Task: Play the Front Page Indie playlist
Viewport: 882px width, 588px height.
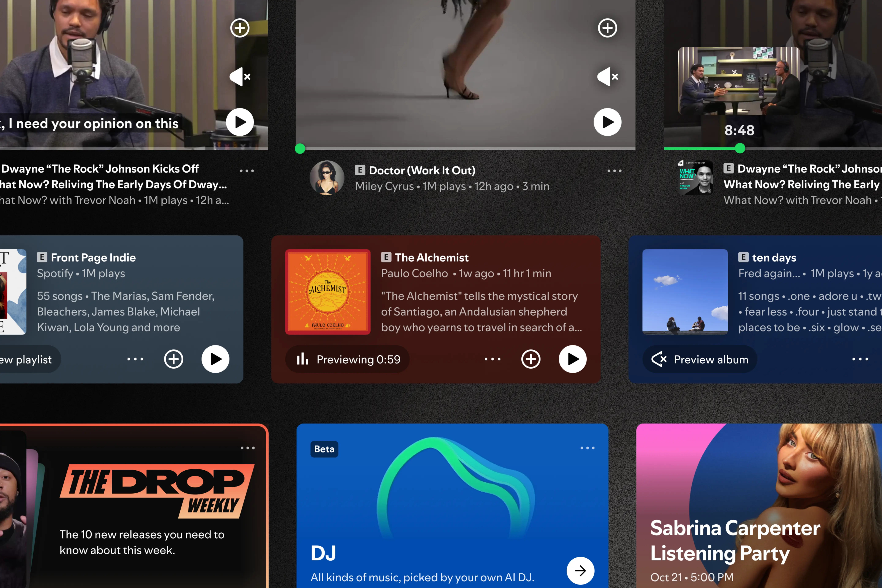Action: pyautogui.click(x=215, y=359)
